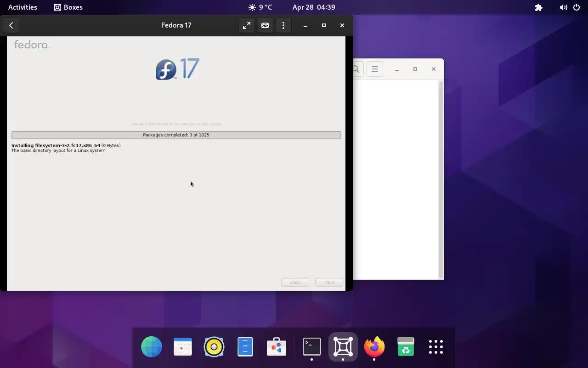Open the search button in background window
Screen dimensions: 588x368
tap(356, 69)
